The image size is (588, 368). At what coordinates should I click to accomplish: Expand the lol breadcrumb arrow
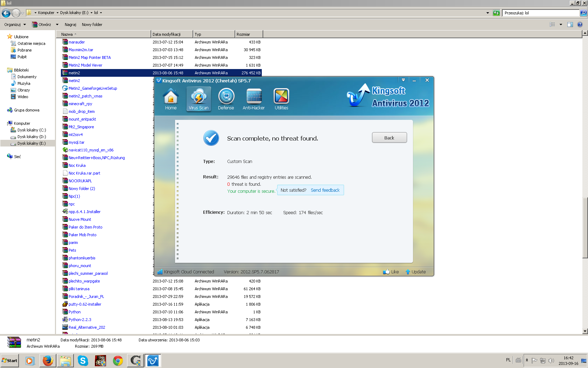click(x=101, y=13)
